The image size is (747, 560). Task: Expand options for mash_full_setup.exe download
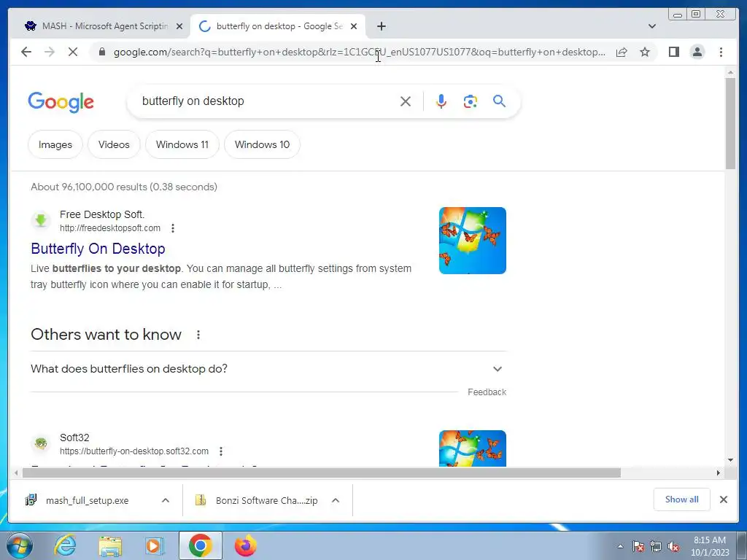tap(166, 500)
